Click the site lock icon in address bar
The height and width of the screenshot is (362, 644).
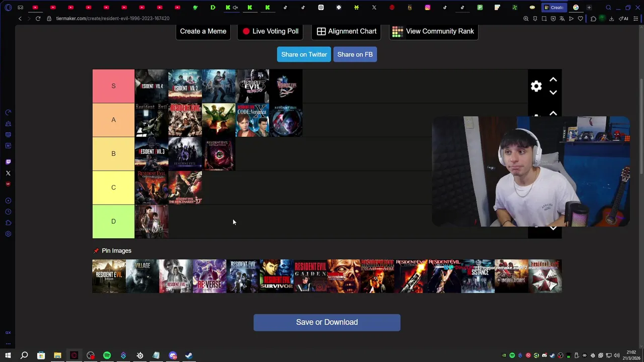[x=49, y=19]
